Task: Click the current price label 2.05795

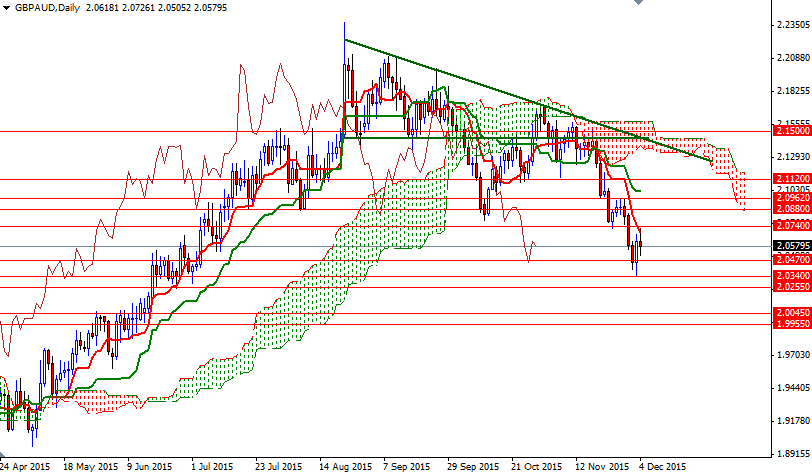Action: coord(792,246)
